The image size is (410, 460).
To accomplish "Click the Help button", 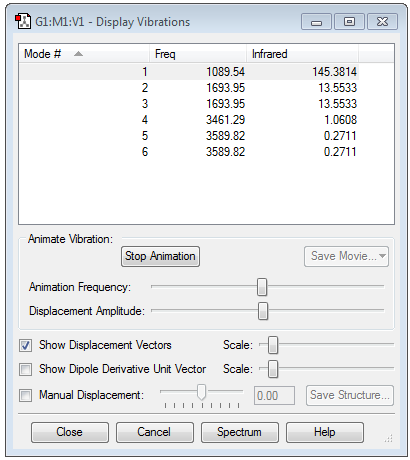I will click(x=325, y=432).
